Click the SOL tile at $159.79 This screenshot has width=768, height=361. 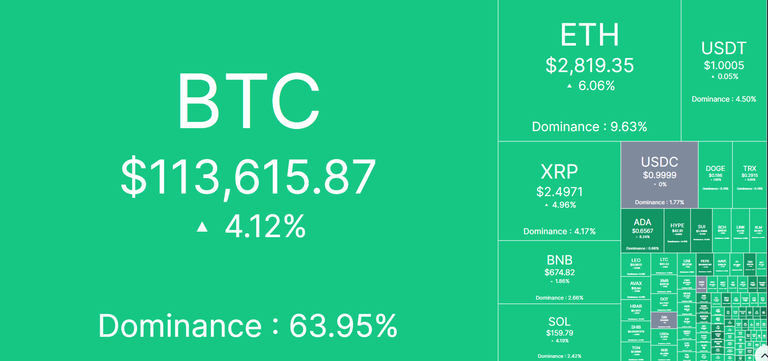tap(559, 333)
